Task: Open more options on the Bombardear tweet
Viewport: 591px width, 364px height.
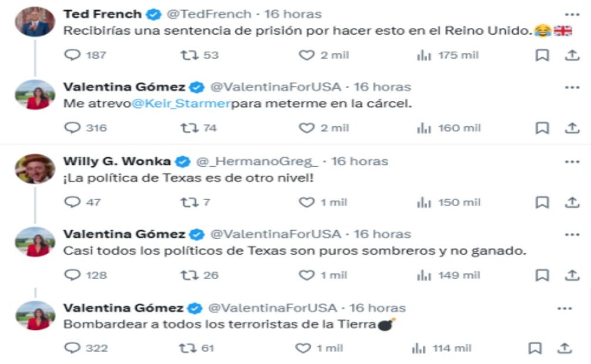Action: 564,308
